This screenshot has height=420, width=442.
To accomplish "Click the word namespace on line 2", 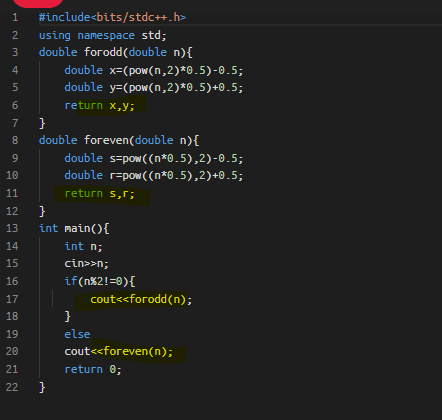I will coord(106,35).
